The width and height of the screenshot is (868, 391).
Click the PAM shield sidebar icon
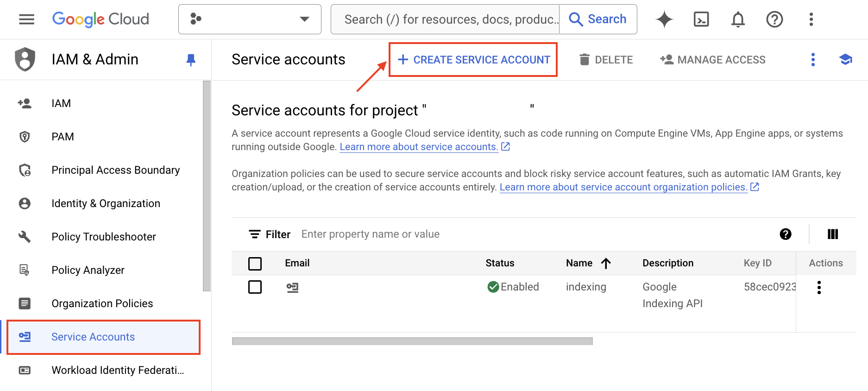pyautogui.click(x=25, y=137)
